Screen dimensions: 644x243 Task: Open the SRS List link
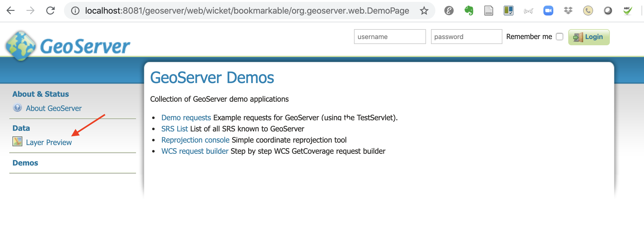175,129
